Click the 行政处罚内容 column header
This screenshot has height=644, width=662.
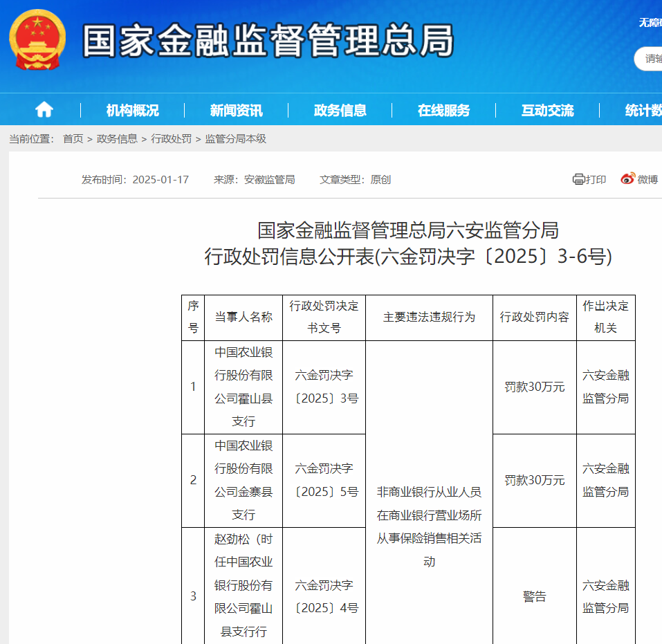click(x=535, y=317)
